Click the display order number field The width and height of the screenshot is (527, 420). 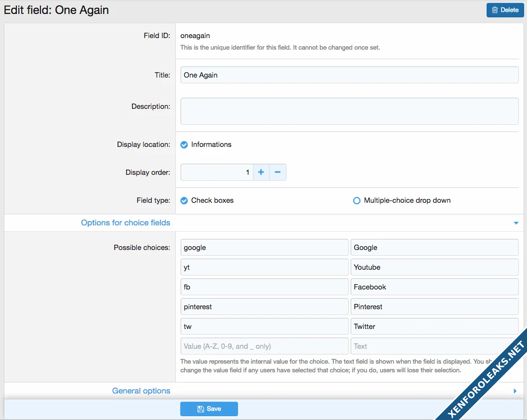[217, 172]
